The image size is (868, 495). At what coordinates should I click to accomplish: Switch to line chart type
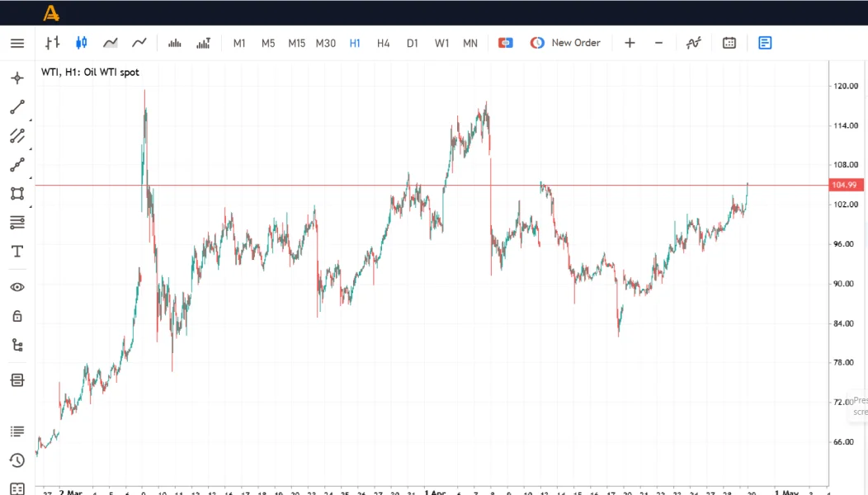(139, 43)
